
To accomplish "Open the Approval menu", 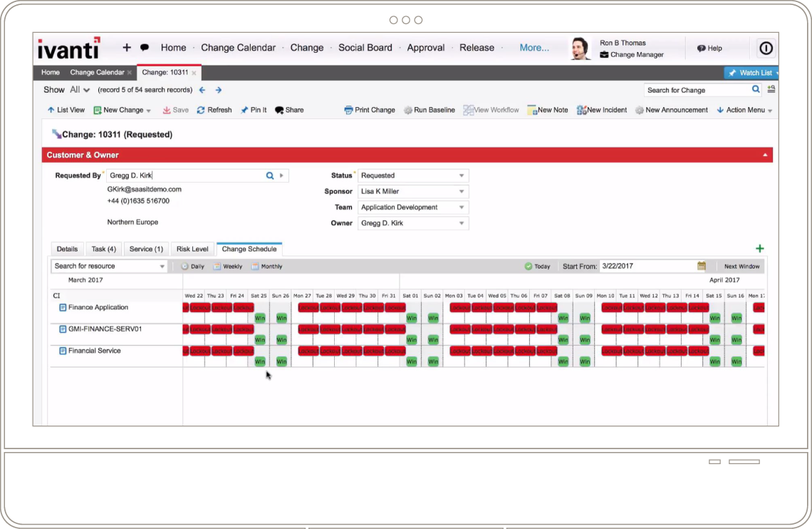I will 426,48.
